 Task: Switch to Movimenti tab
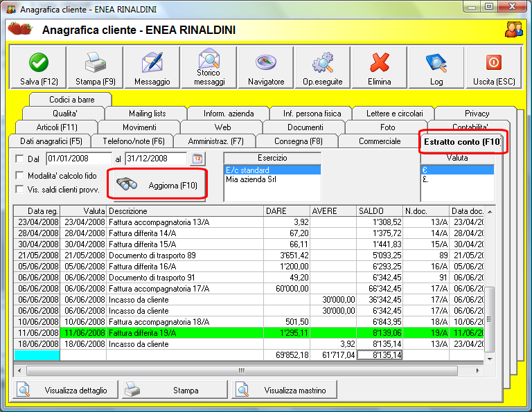coord(139,127)
